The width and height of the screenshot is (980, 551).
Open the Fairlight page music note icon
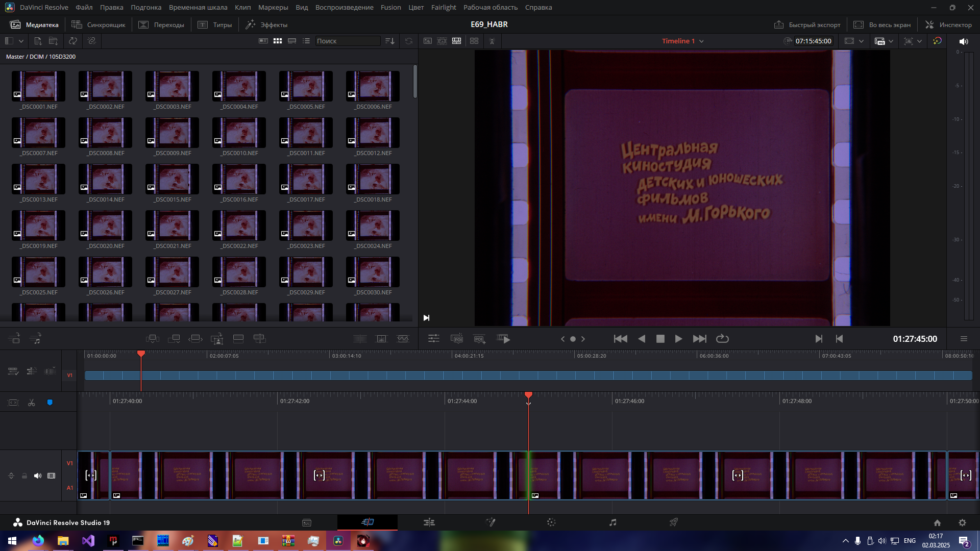[x=612, y=522]
